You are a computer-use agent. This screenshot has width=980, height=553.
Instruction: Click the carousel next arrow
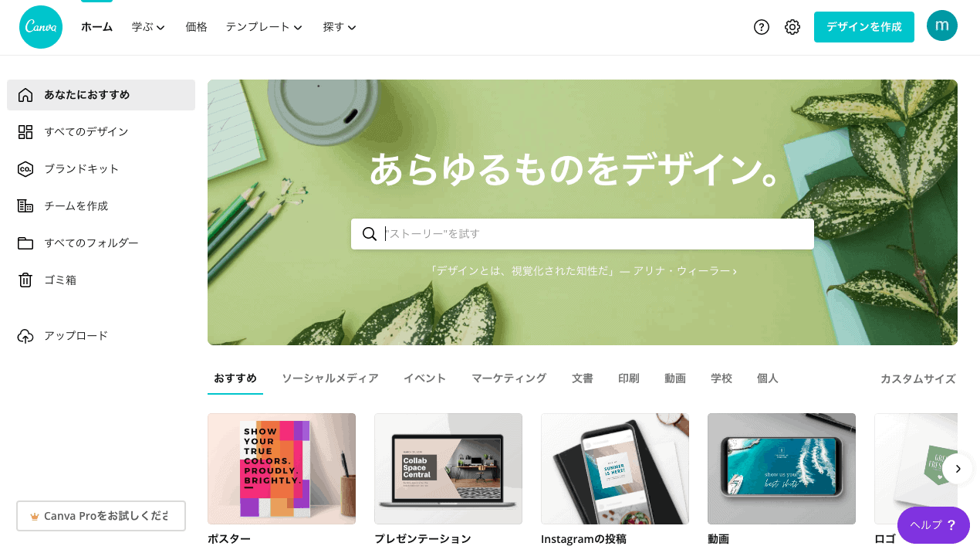958,469
